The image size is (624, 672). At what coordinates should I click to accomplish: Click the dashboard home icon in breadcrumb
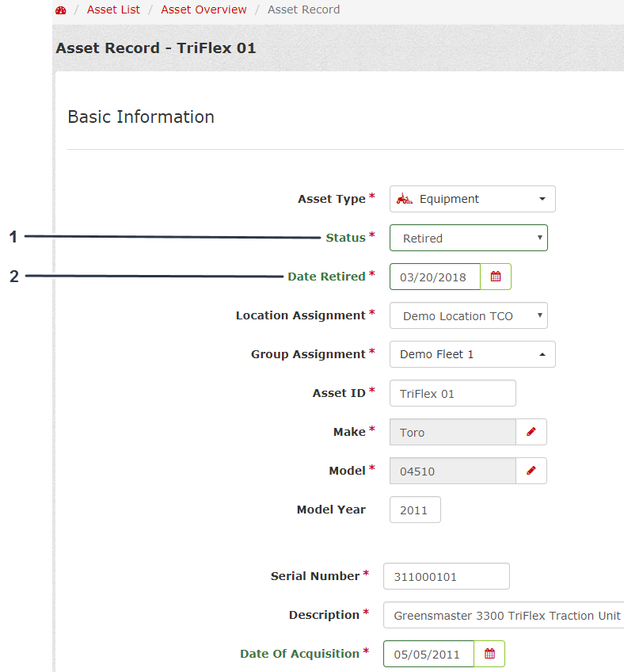[61, 10]
